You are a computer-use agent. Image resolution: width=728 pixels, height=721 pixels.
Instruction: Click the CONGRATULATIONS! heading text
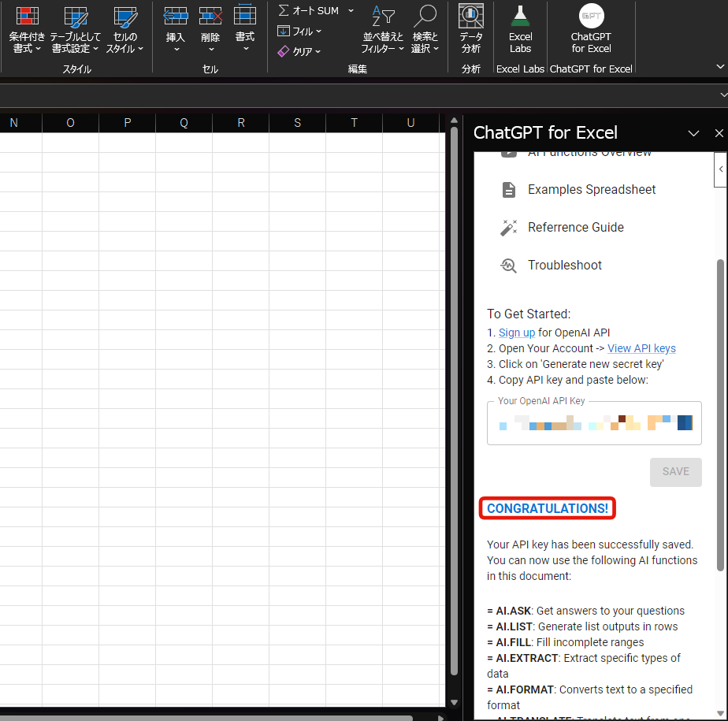pos(548,508)
